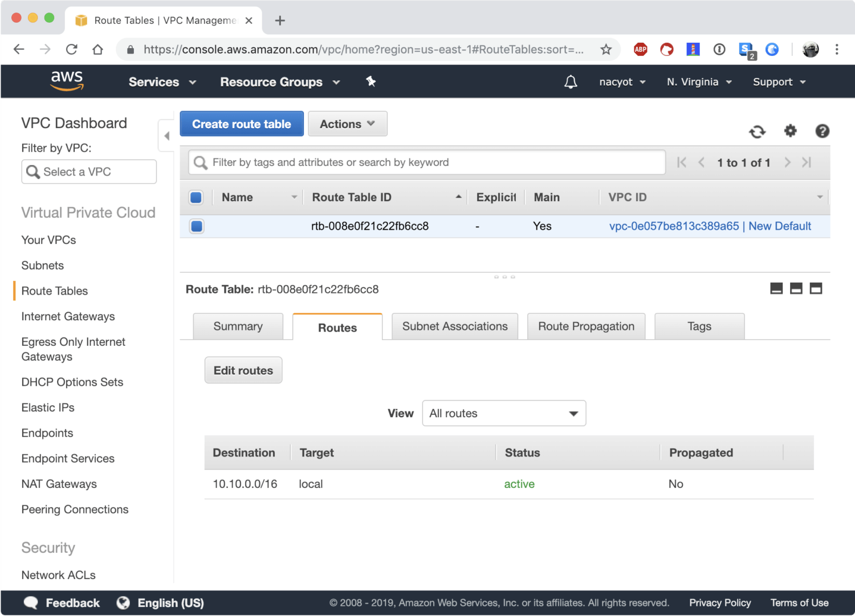This screenshot has height=616, width=855.
Task: Switch to the Summary tab
Action: tap(238, 327)
